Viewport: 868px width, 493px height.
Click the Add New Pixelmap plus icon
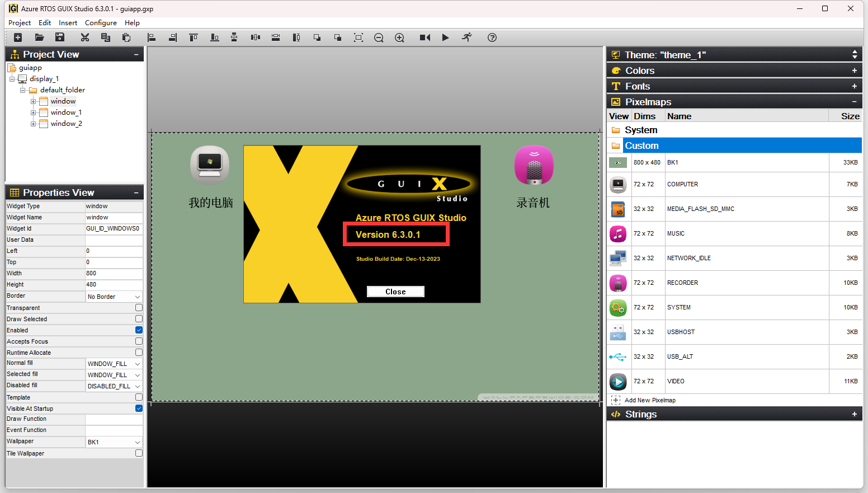pos(616,400)
